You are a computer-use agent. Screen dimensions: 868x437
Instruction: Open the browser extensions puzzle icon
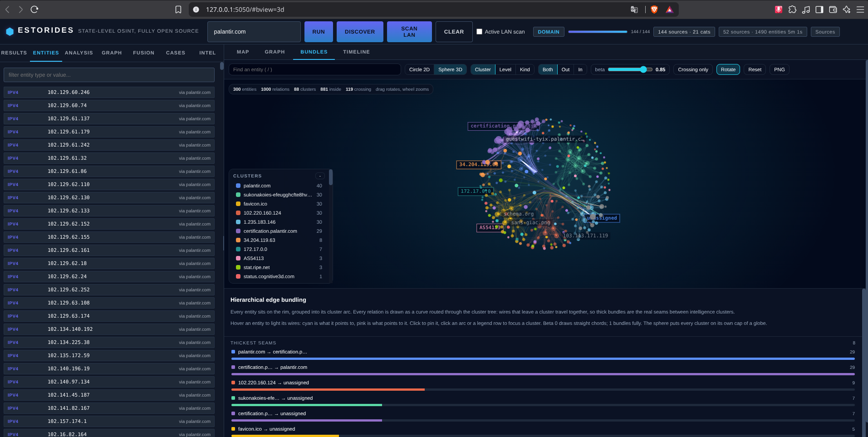[792, 10]
